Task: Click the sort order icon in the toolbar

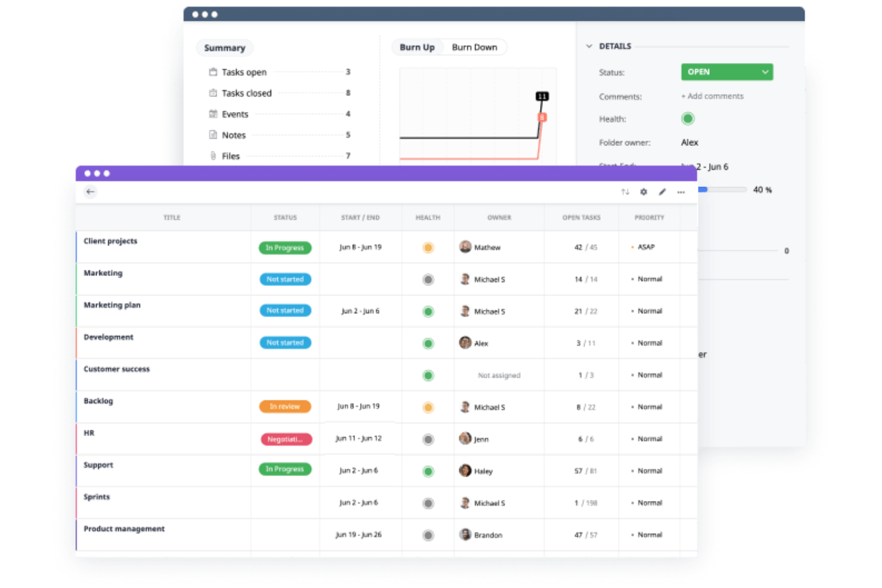Action: (x=625, y=191)
